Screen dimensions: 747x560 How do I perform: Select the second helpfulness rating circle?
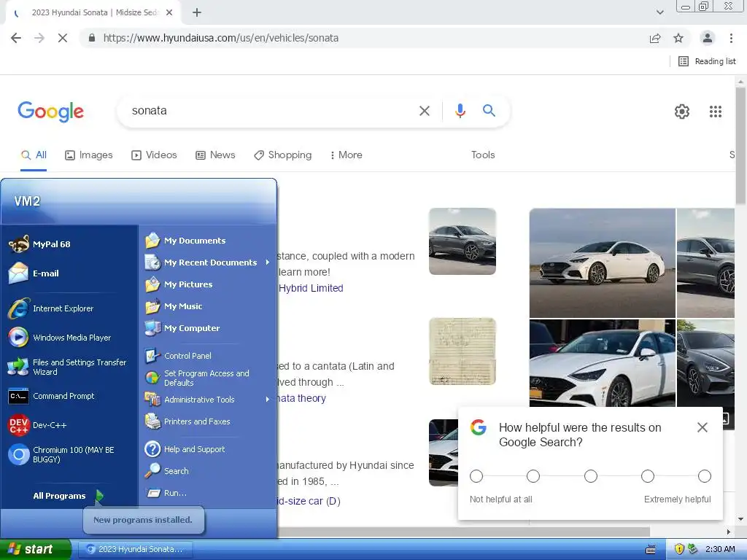click(533, 476)
